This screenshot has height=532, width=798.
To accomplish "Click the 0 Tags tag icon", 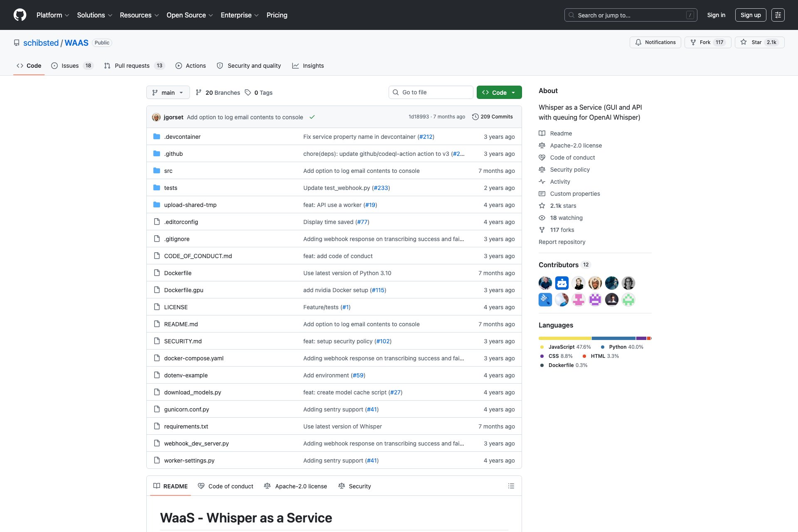I will point(248,93).
